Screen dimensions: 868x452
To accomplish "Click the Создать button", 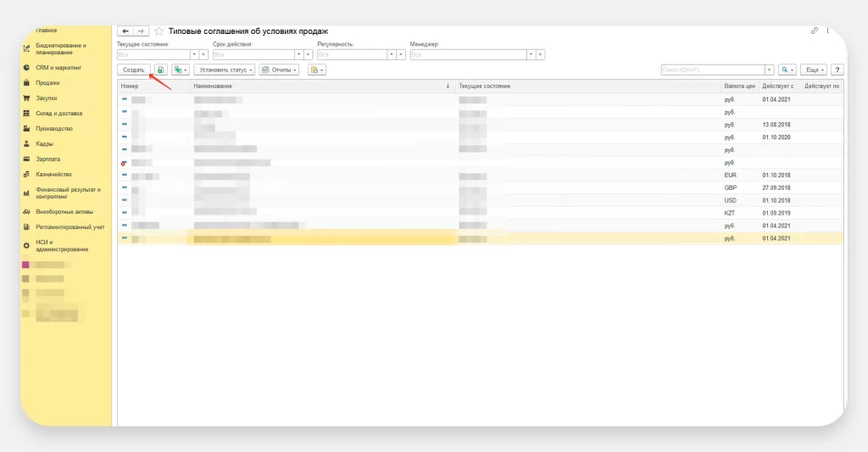I will 133,70.
